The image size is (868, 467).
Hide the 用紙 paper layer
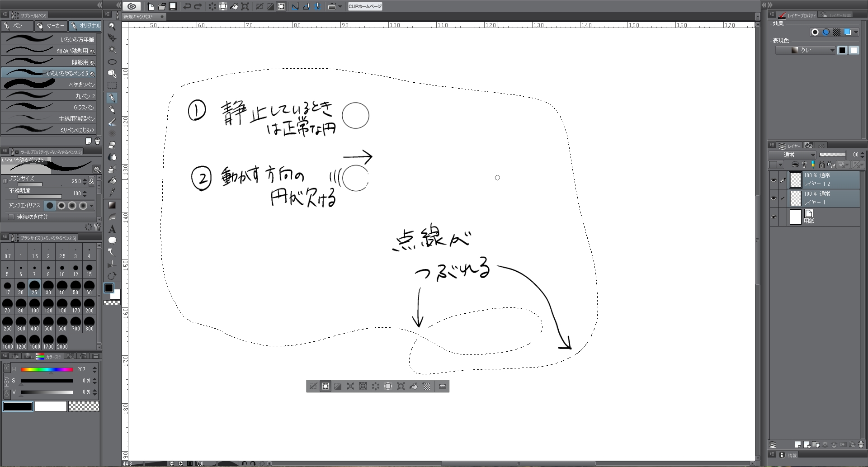(x=774, y=217)
